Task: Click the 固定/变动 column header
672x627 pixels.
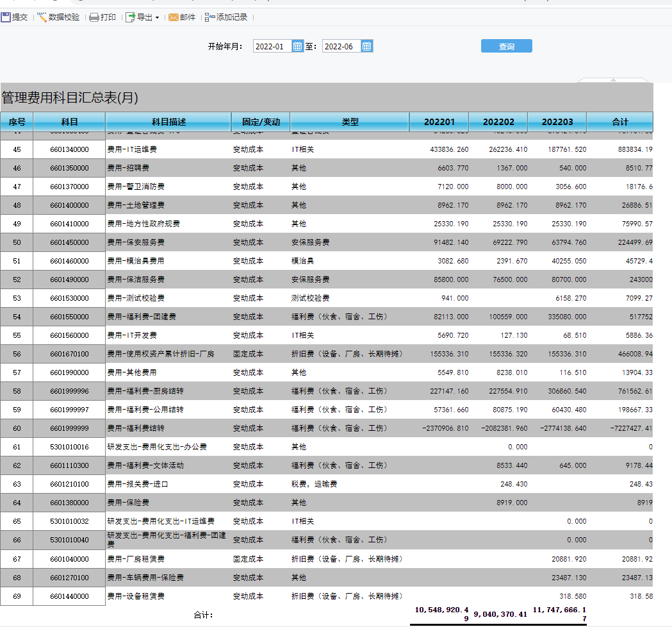Action: pyautogui.click(x=261, y=122)
